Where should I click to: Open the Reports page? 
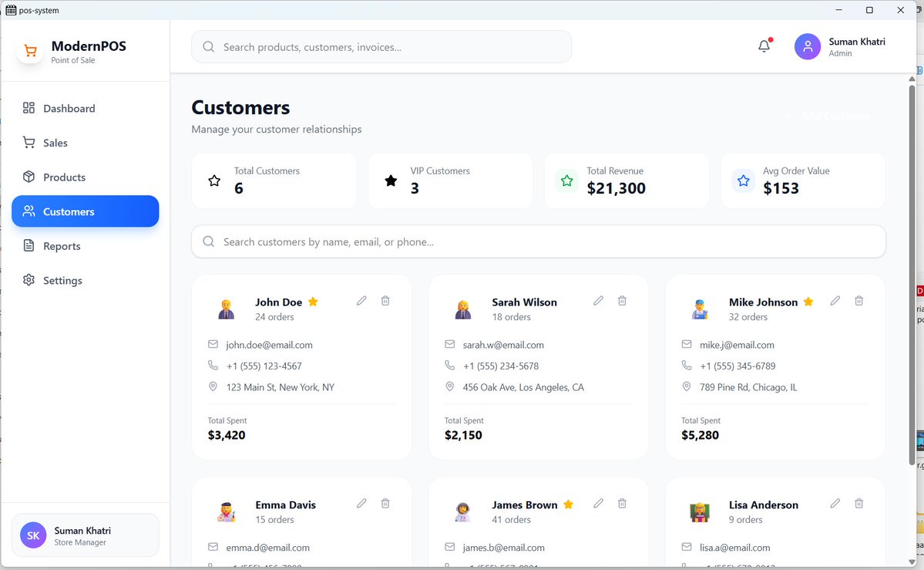(x=86, y=245)
